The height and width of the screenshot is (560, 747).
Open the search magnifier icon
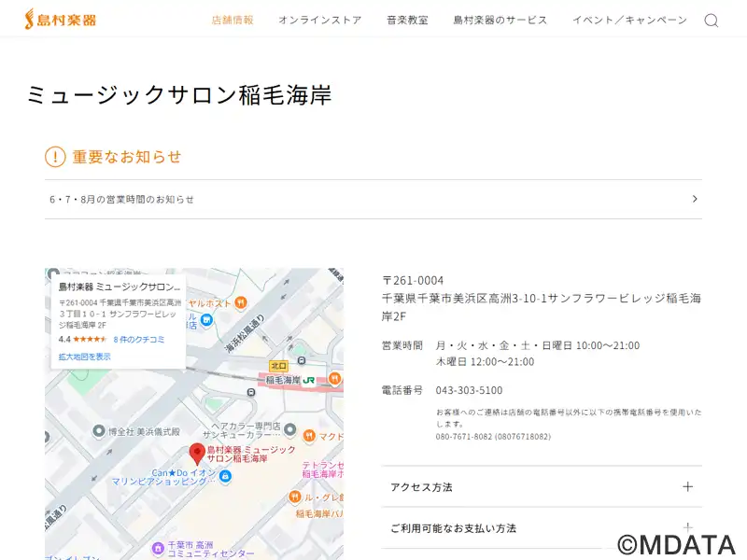tap(712, 21)
